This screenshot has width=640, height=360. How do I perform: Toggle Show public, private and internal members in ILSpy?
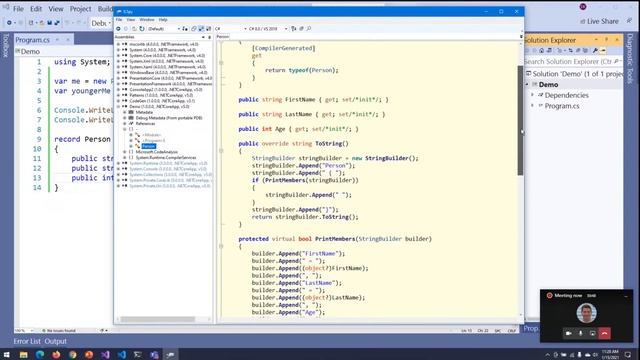201,29
